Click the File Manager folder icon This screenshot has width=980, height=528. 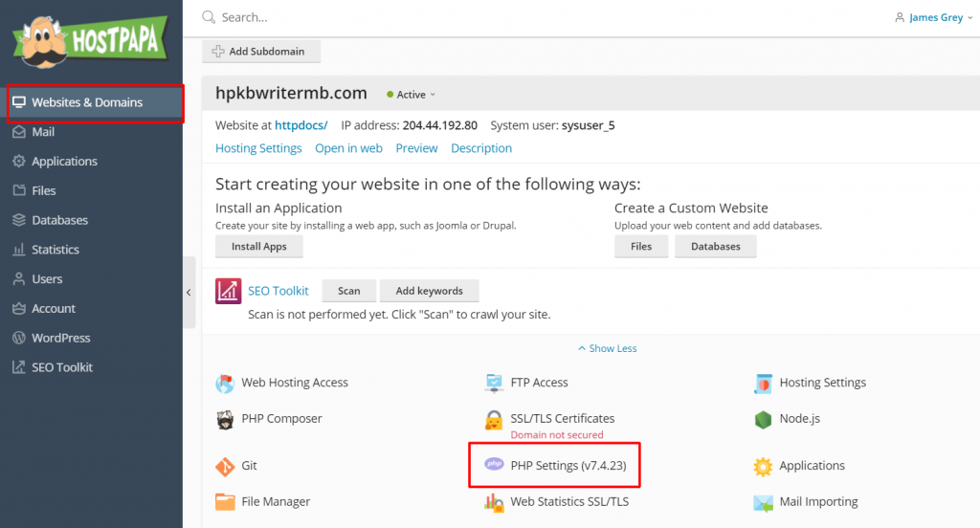point(225,502)
